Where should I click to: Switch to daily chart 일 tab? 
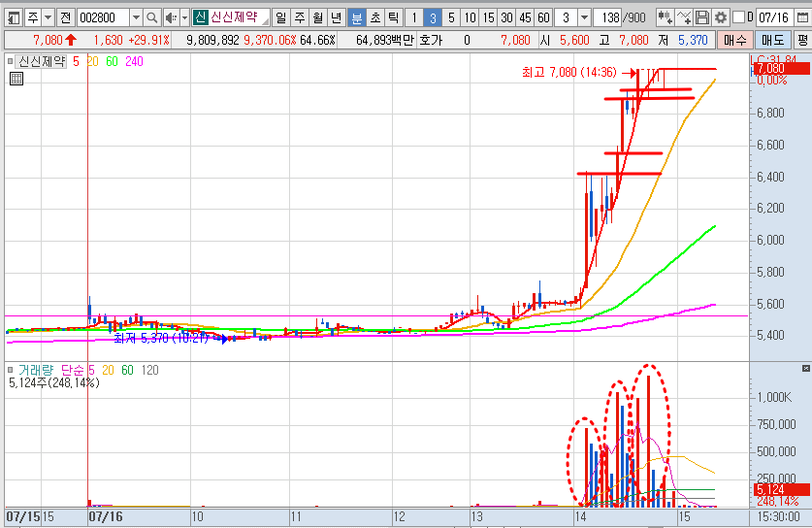pyautogui.click(x=280, y=18)
